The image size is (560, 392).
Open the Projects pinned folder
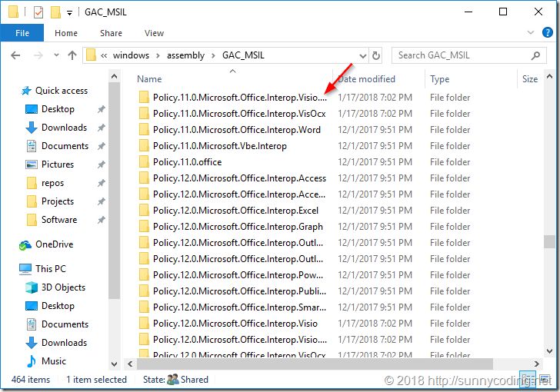[58, 201]
